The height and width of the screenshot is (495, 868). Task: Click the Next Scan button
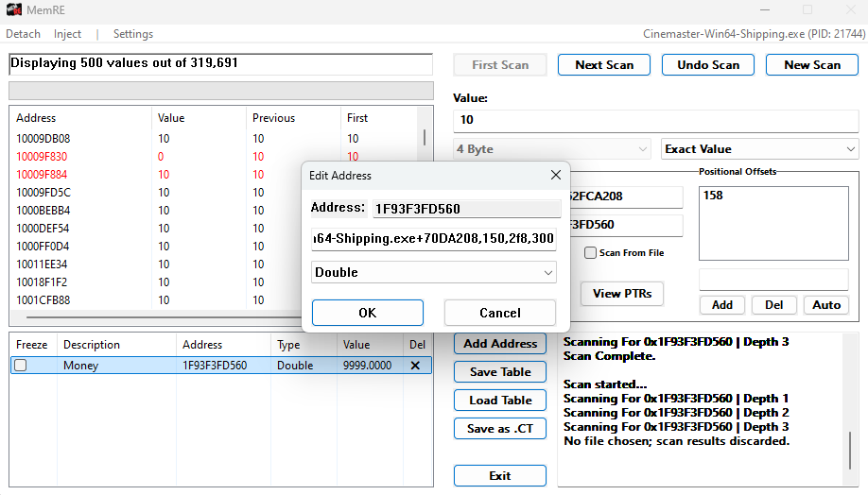[604, 65]
